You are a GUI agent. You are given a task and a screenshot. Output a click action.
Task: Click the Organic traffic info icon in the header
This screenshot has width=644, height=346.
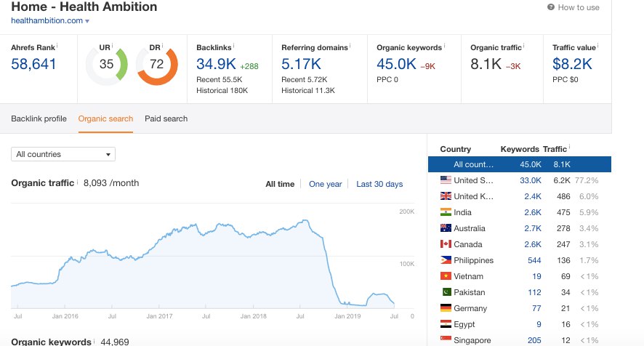[x=523, y=45]
